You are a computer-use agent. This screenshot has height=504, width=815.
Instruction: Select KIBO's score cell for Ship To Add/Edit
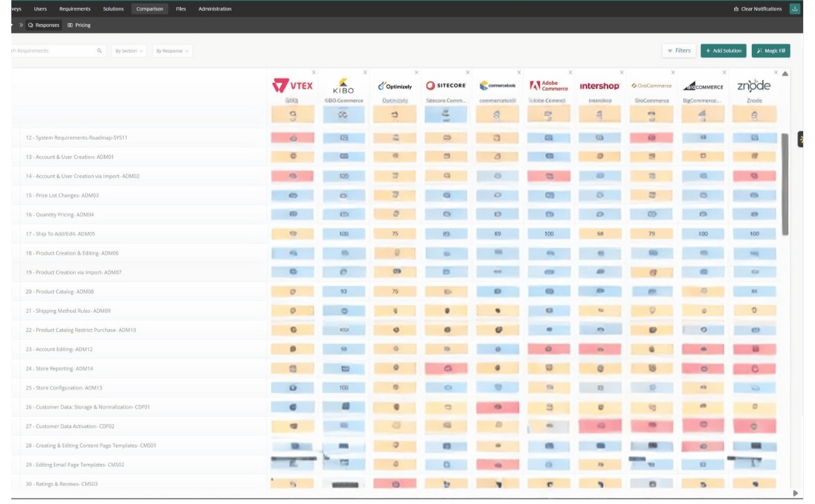[345, 233]
